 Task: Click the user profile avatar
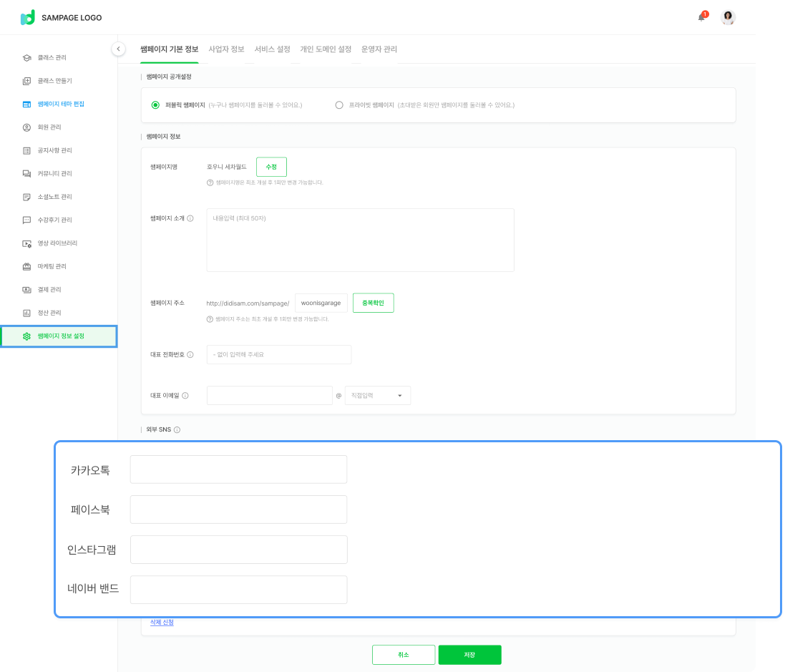728,18
